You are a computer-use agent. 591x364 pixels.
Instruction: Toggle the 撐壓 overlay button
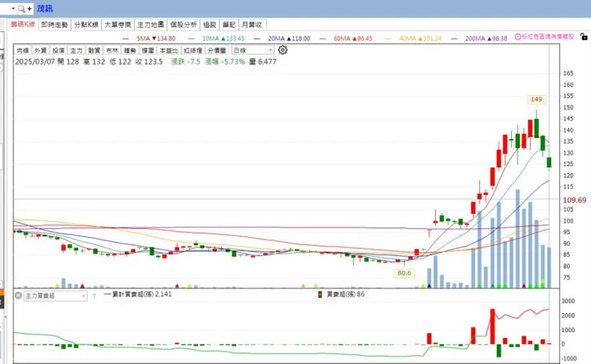pyautogui.click(x=148, y=50)
